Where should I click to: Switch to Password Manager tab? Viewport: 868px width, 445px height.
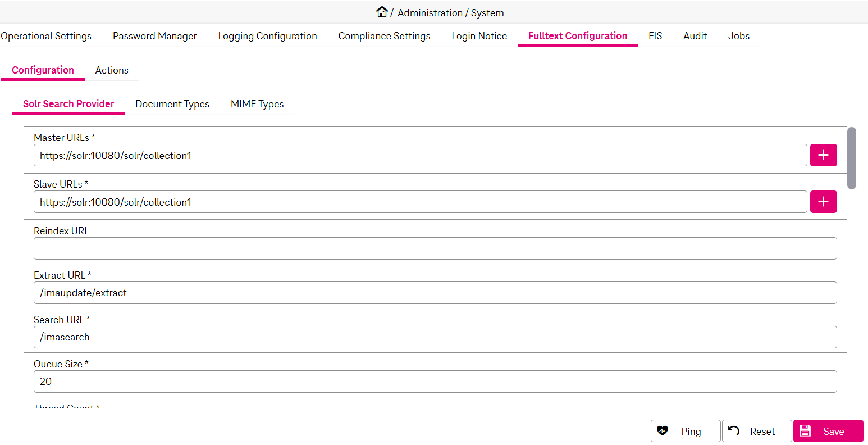tap(154, 36)
